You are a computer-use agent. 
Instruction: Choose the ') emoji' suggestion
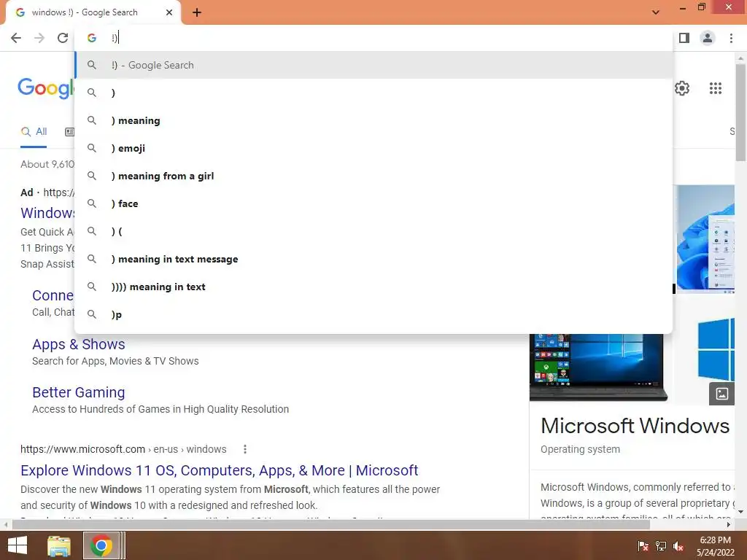(x=373, y=148)
